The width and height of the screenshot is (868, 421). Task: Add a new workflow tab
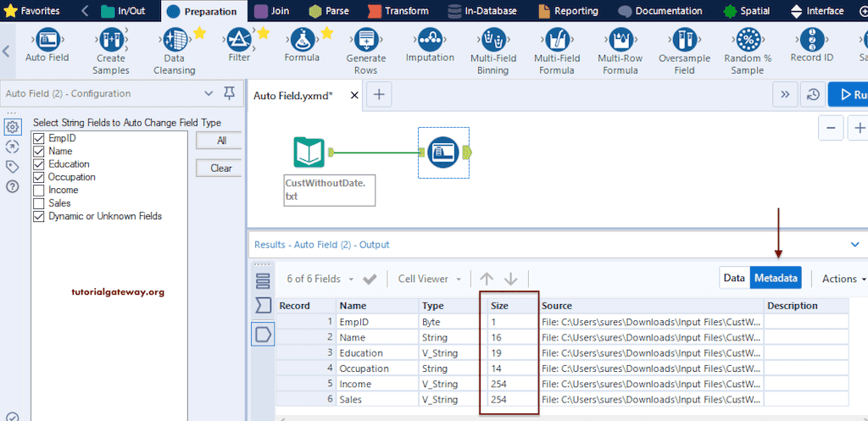[379, 95]
